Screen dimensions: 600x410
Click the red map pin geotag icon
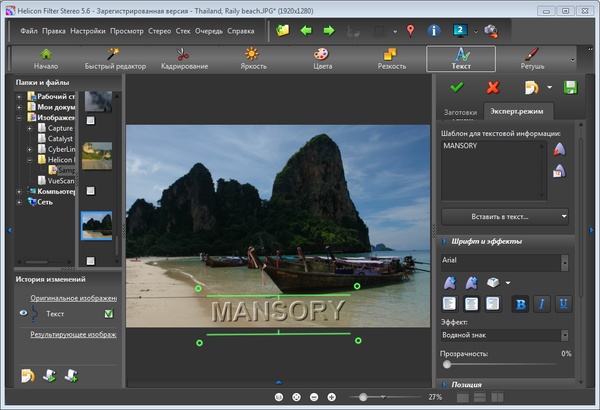tap(411, 30)
